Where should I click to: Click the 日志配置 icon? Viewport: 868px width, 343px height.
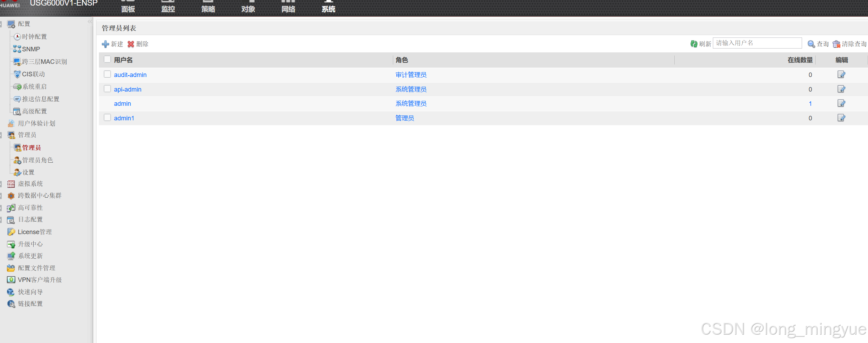[x=11, y=220]
